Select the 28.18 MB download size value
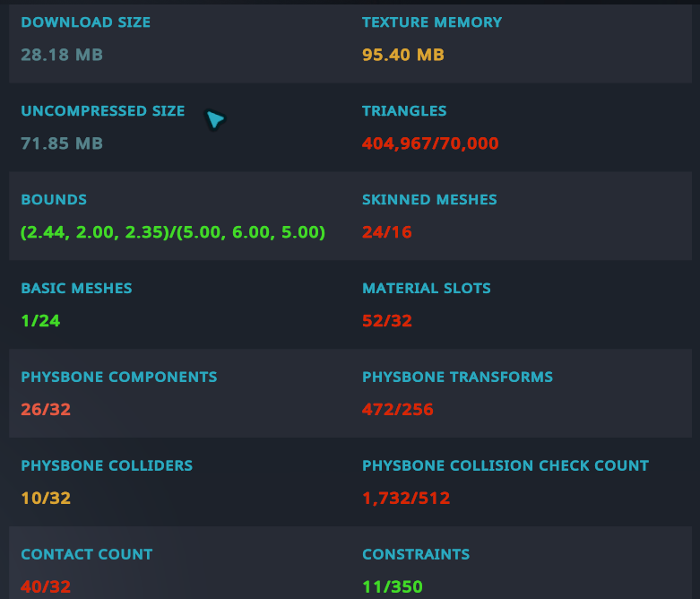The width and height of the screenshot is (700, 599). coord(62,55)
